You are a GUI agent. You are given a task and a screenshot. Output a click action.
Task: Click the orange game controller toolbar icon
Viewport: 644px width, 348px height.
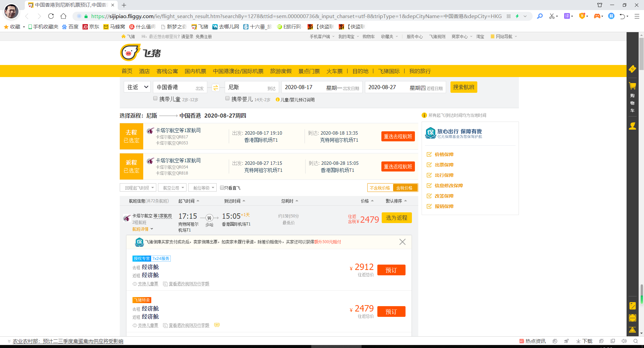coord(598,16)
